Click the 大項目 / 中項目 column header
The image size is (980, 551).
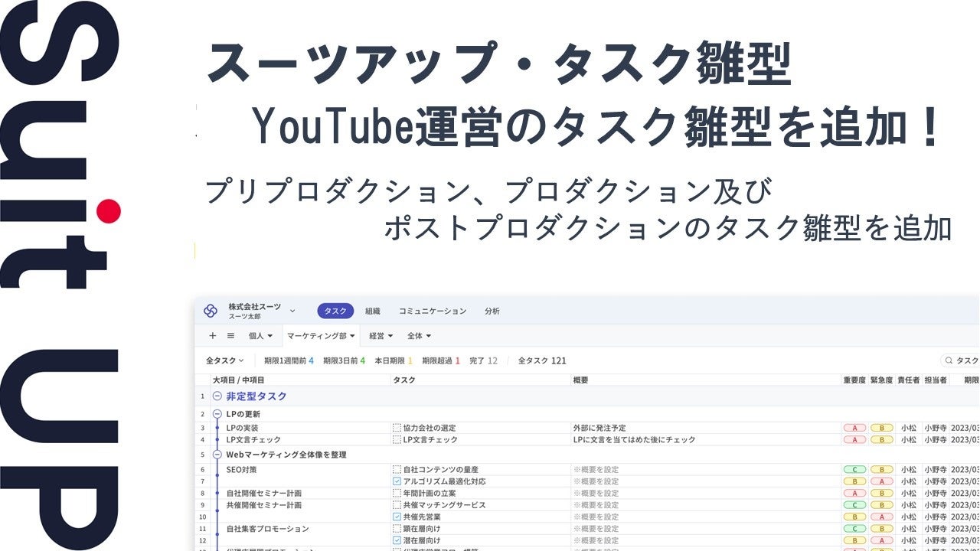(239, 380)
